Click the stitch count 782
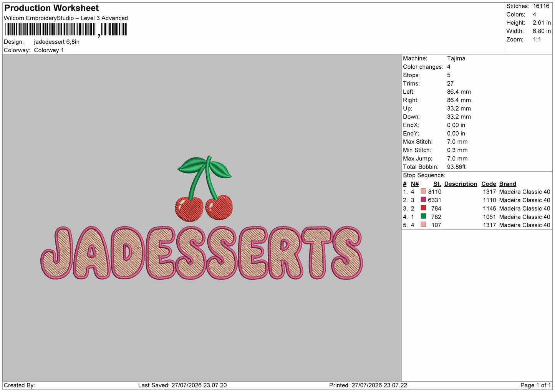Image resolution: width=555 pixels, height=392 pixels. 436,217
